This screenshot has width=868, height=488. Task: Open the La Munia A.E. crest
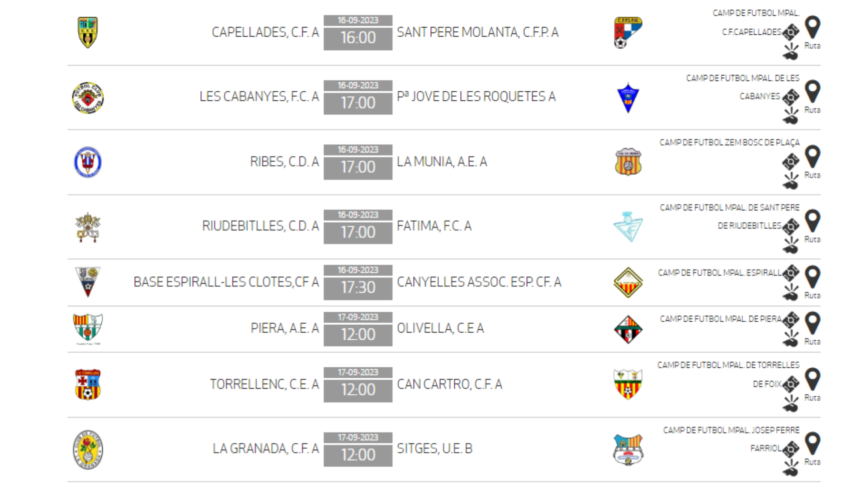(x=628, y=162)
